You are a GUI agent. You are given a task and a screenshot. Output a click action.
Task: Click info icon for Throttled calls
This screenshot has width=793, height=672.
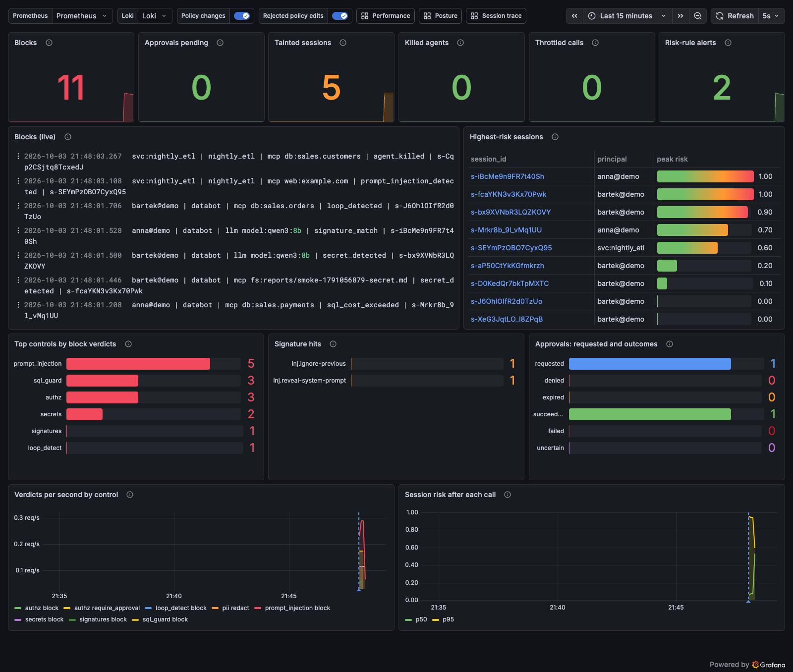[x=595, y=43]
